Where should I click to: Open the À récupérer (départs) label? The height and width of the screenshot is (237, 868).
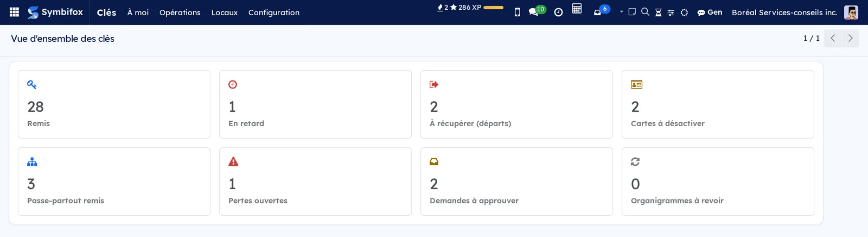pyautogui.click(x=470, y=123)
